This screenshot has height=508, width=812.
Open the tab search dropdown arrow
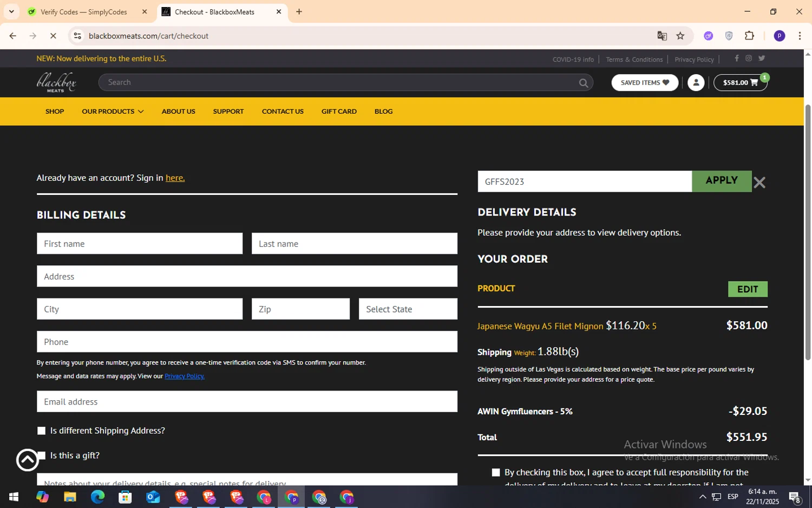click(11, 11)
